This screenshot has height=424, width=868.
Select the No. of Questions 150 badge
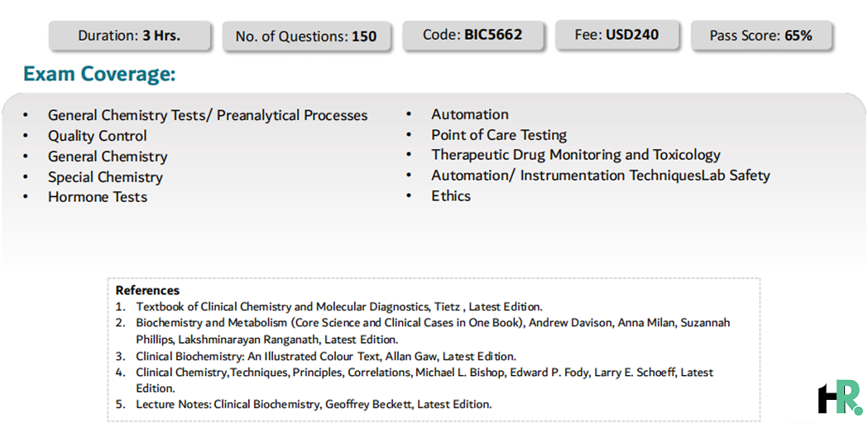[x=306, y=36]
